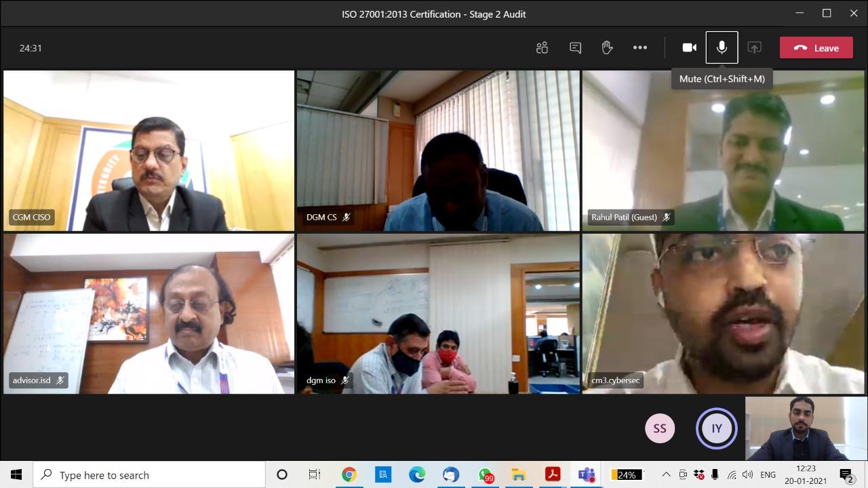This screenshot has height=488, width=868.
Task: Open Microsoft Edge from the taskbar
Action: (417, 474)
